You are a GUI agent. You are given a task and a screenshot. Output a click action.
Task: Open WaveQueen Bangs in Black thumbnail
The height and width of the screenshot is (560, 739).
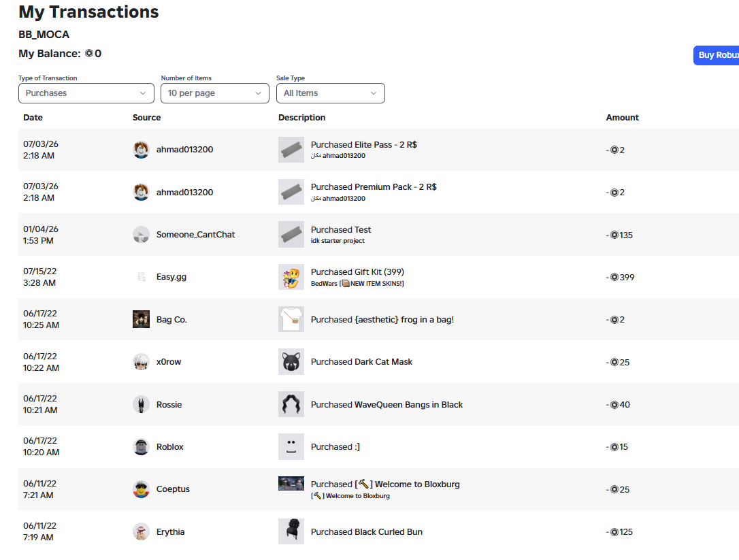click(x=291, y=404)
